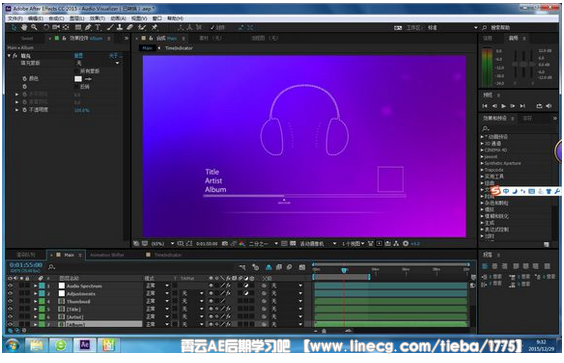Select the Roto Brush tool
The height and width of the screenshot is (363, 564).
click(x=142, y=27)
